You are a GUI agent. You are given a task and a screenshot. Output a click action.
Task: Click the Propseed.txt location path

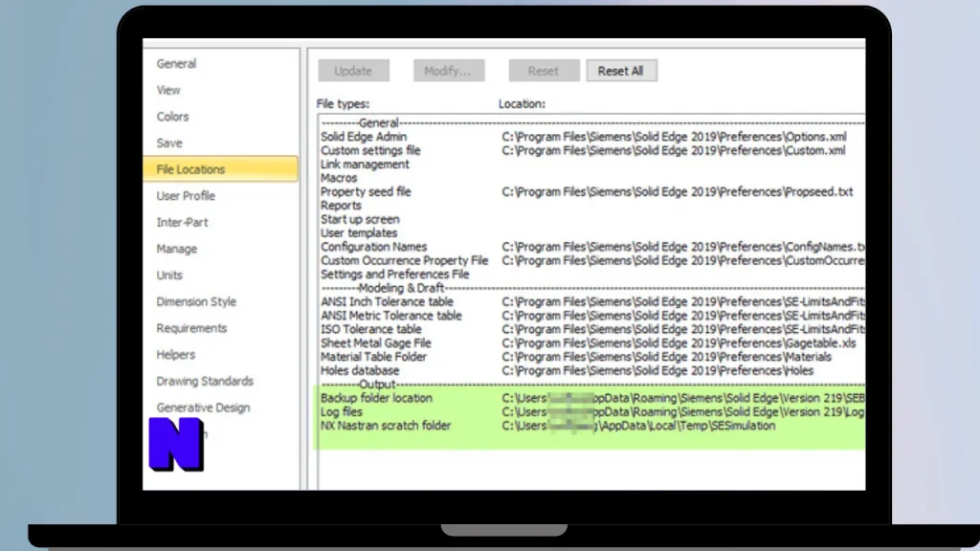click(678, 191)
